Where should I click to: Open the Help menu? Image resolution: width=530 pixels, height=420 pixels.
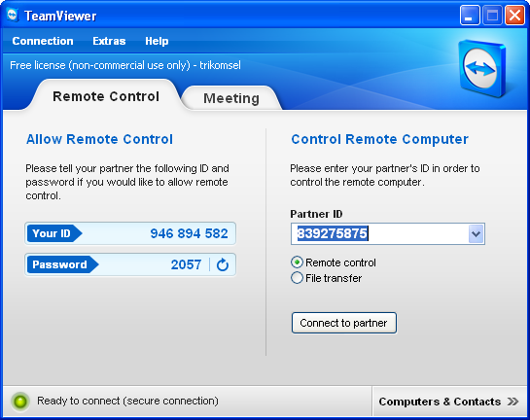(x=157, y=41)
